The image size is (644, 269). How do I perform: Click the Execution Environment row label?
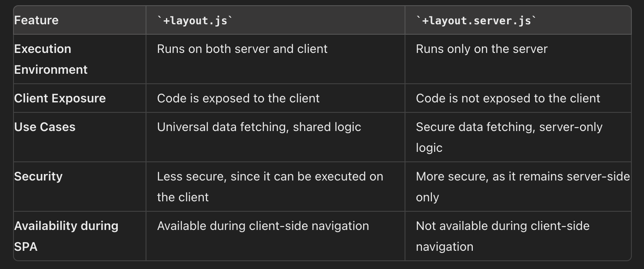[x=51, y=59]
